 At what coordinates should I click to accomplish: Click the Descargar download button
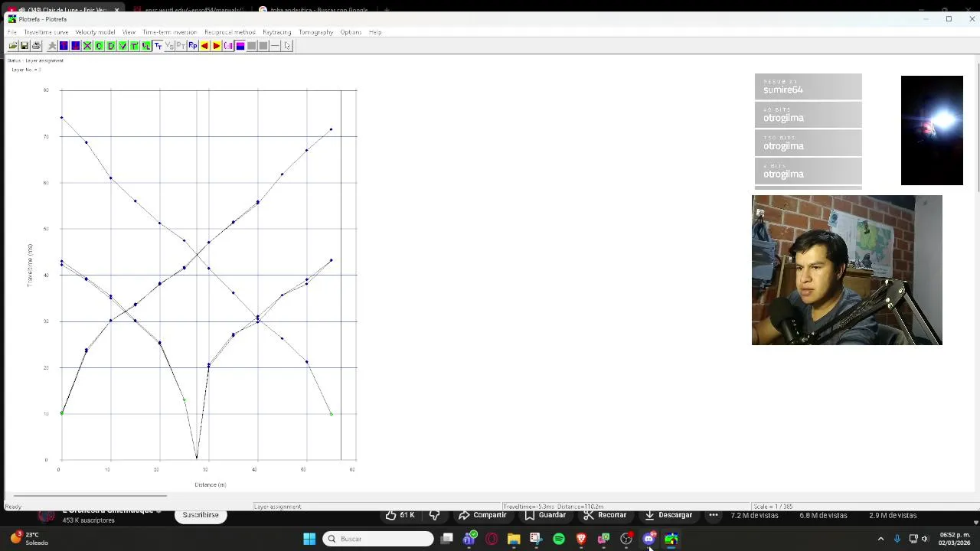[668, 515]
